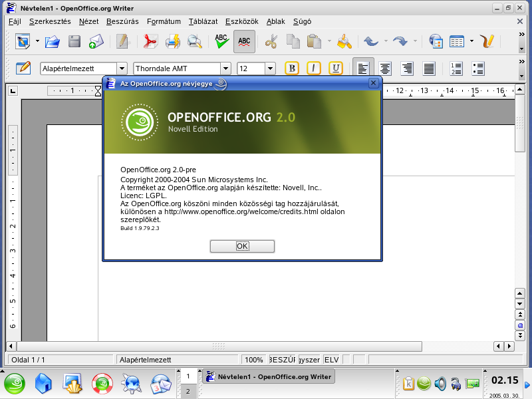The height and width of the screenshot is (399, 532).
Task: Insert Table icon in toolbar
Action: point(457,41)
